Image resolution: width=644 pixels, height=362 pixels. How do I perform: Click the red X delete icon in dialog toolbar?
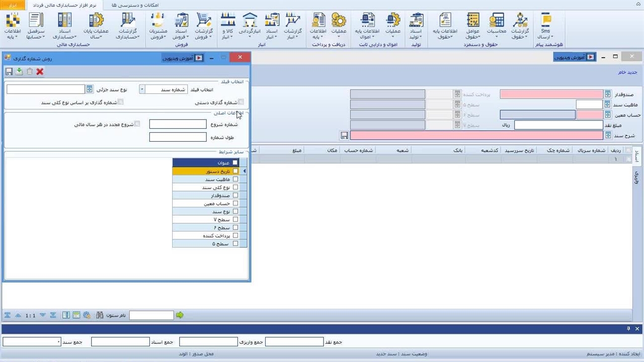coord(40,72)
